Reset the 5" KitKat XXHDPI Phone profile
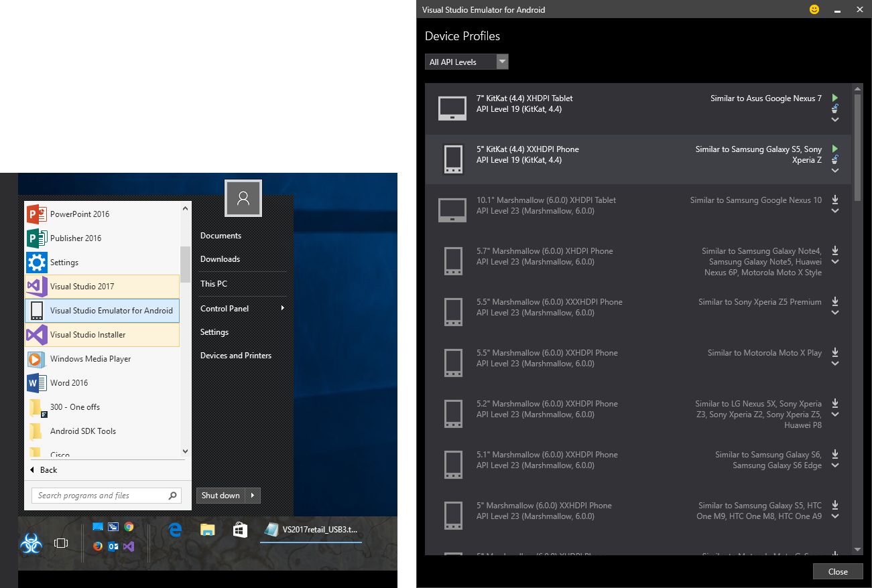Viewport: 872px width, 588px height. [835, 159]
